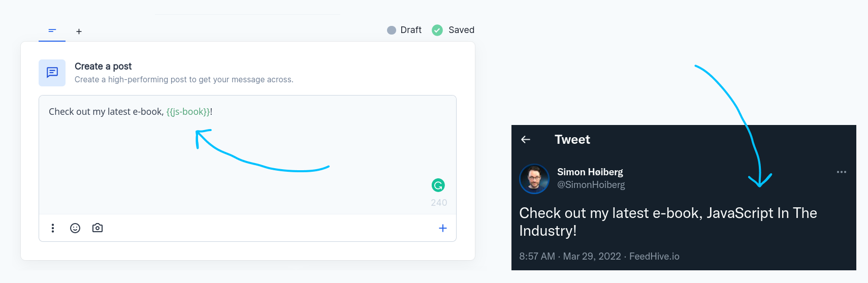868x283 pixels.
Task: Click the blue post message icon
Action: tap(52, 73)
